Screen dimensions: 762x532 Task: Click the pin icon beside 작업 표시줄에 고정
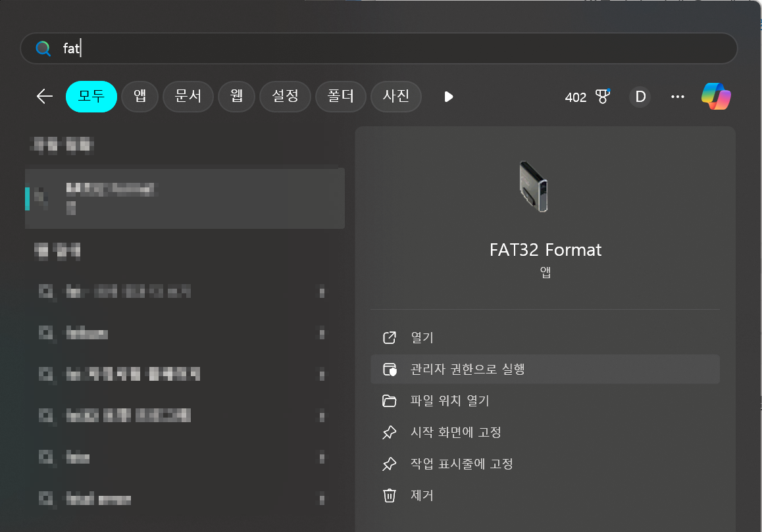(390, 464)
